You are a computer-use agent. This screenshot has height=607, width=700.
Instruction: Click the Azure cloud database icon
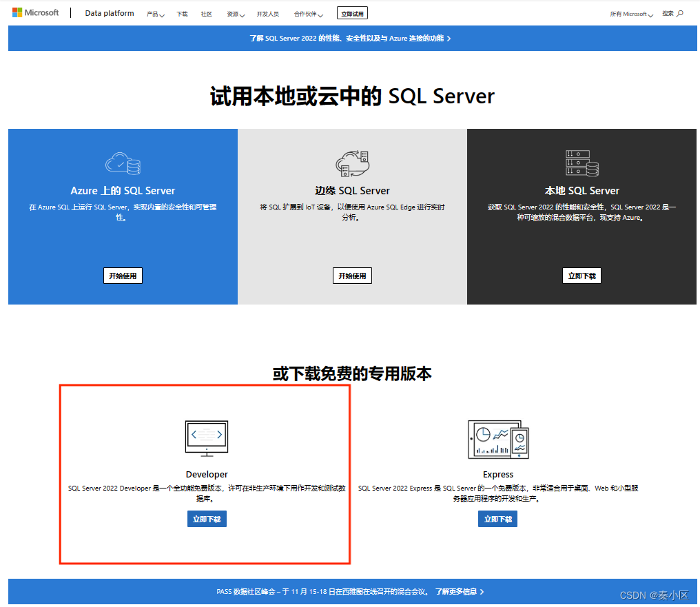(x=123, y=163)
